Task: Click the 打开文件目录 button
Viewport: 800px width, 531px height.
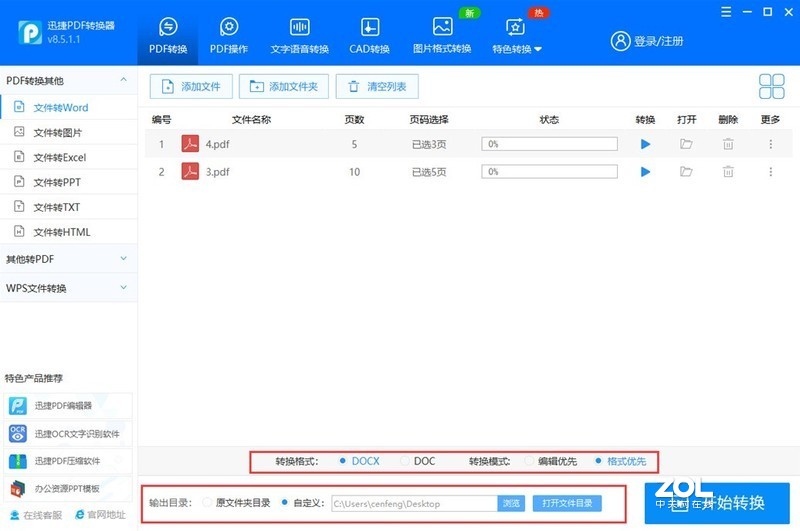Action: point(567,503)
